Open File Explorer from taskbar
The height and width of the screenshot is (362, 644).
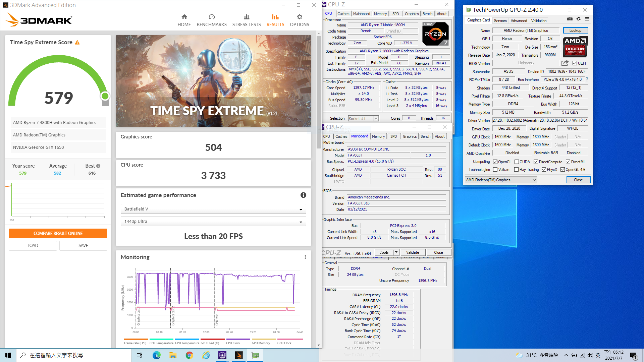(173, 355)
